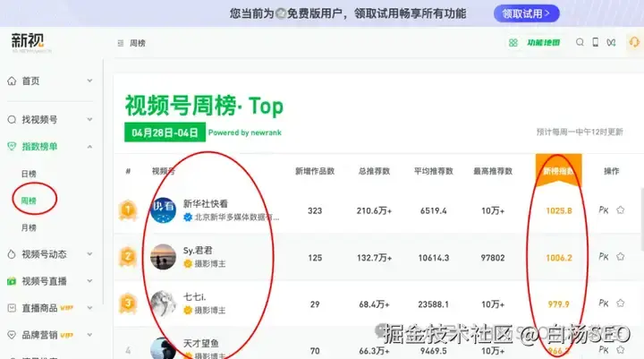This screenshot has height=359, width=644.
Task: Sort by 总推荐数 column header
Action: pyautogui.click(x=374, y=171)
